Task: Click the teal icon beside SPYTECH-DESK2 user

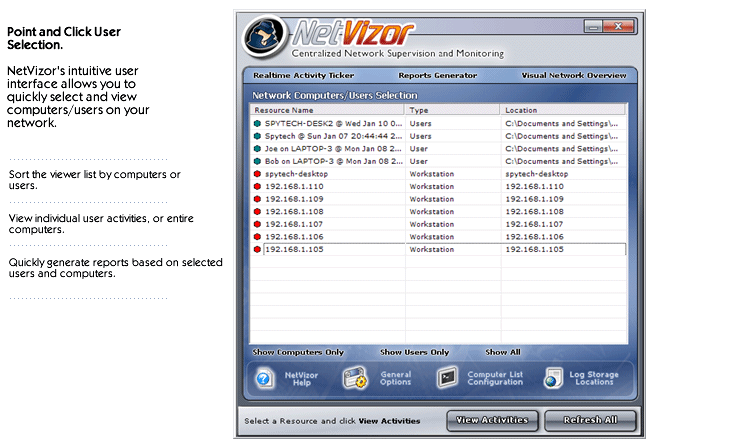Action: pyautogui.click(x=257, y=123)
